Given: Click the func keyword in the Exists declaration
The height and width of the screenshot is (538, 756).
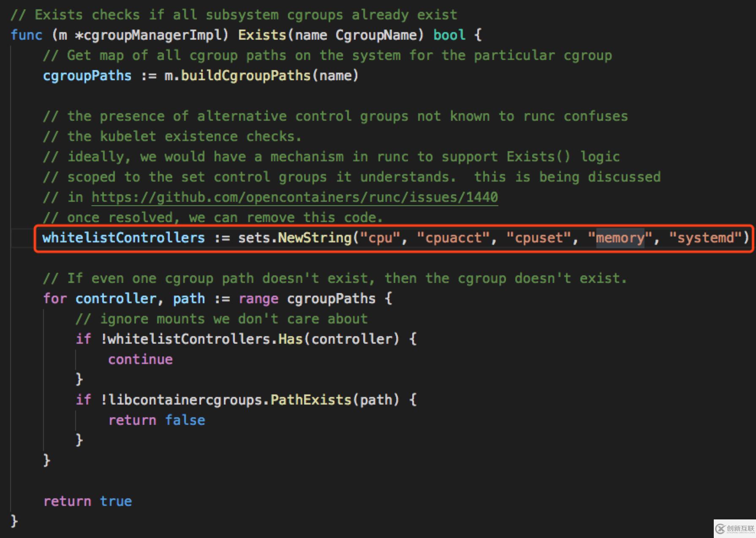Looking at the screenshot, I should 27,35.
